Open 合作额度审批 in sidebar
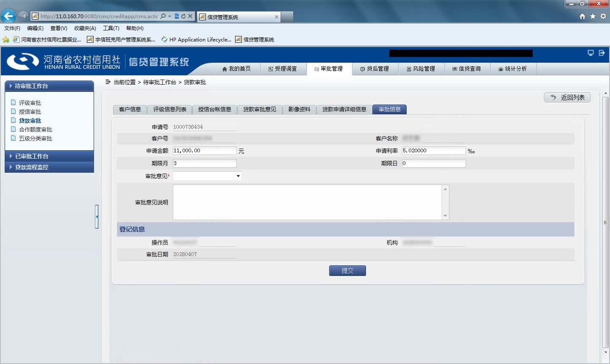610x364 pixels. coord(35,130)
